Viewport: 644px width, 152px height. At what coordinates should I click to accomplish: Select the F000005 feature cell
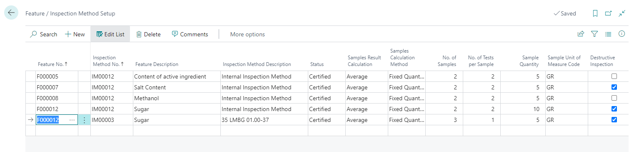click(57, 76)
